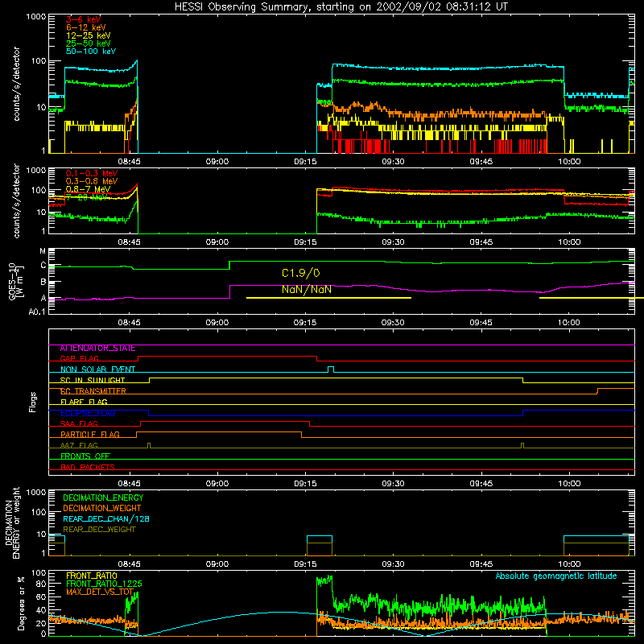The width and height of the screenshot is (644, 644).
Task: Click the 'M' class tick label on GOES axis
Action: click(x=43, y=251)
